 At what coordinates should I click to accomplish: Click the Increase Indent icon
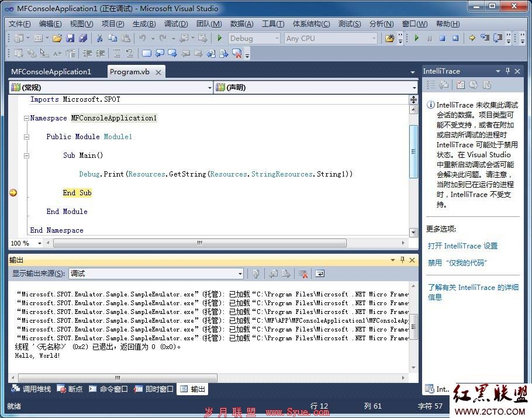tap(100, 53)
